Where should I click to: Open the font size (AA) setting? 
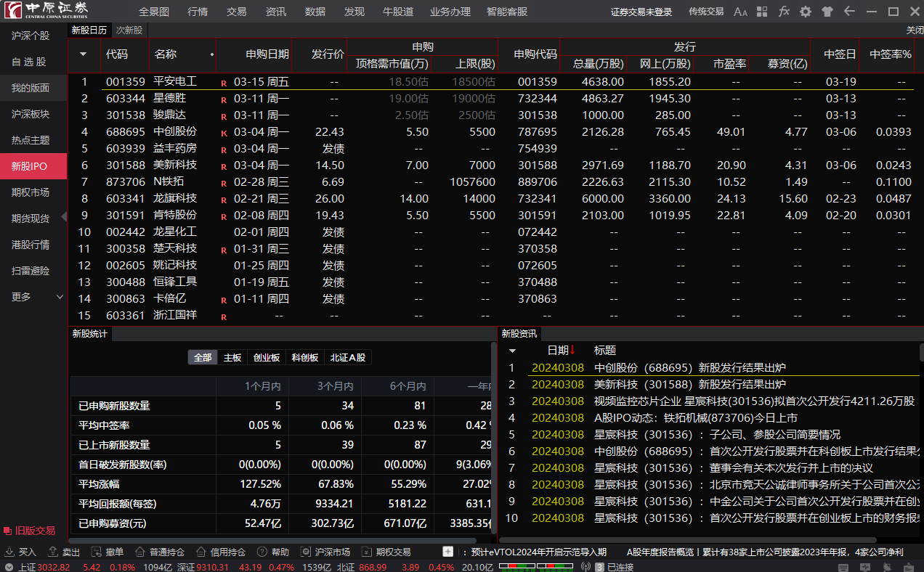click(740, 12)
